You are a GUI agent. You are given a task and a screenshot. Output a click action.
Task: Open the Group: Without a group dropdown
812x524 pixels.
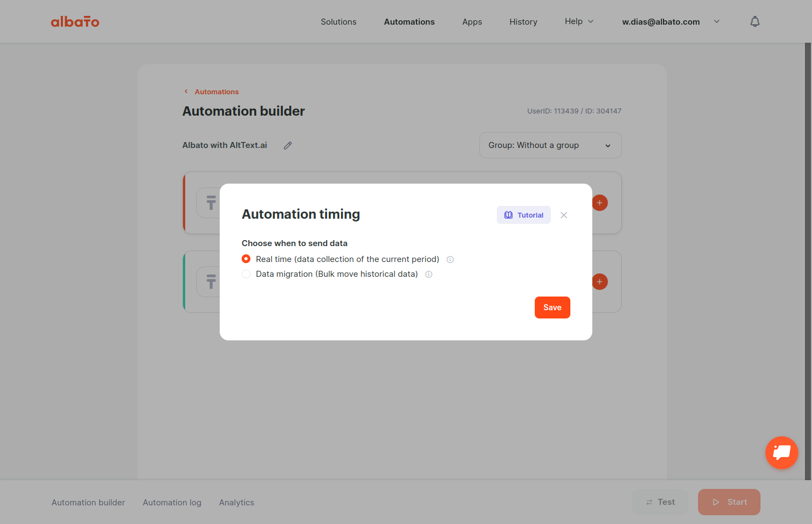pyautogui.click(x=550, y=145)
